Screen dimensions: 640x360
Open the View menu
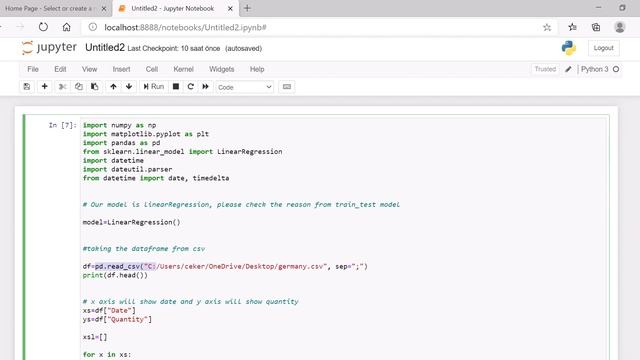pyautogui.click(x=89, y=69)
